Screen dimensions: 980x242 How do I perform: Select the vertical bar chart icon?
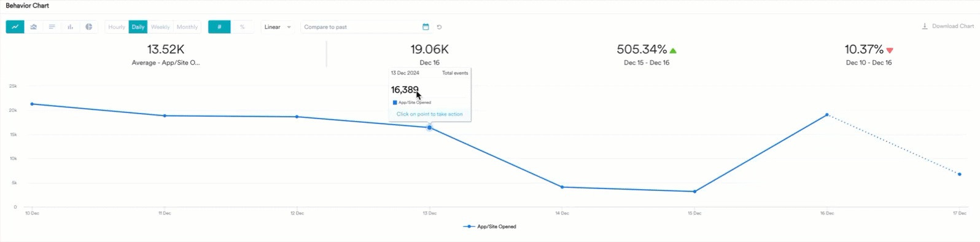[x=71, y=27]
